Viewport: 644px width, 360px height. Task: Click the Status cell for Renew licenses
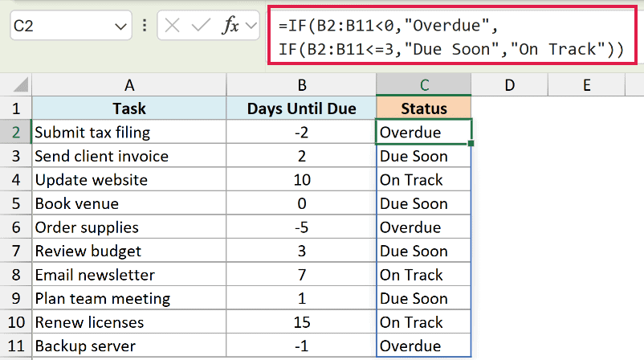coord(424,322)
